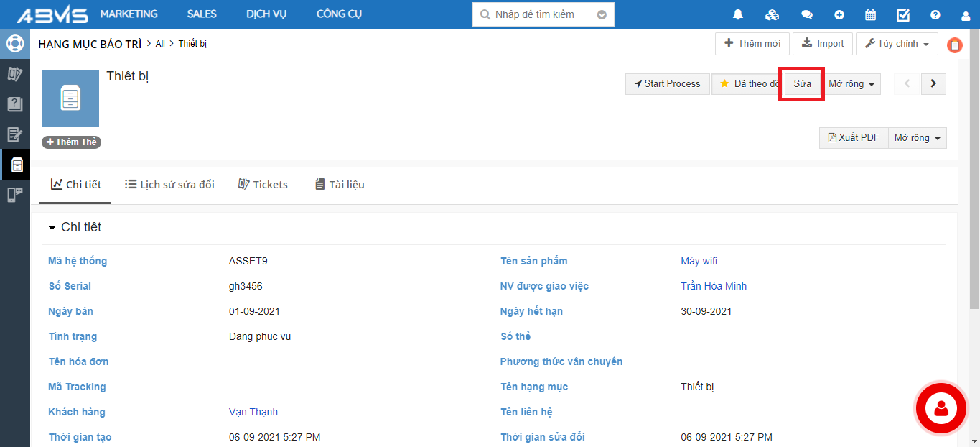Click the 'Sửa' edit button

[802, 84]
